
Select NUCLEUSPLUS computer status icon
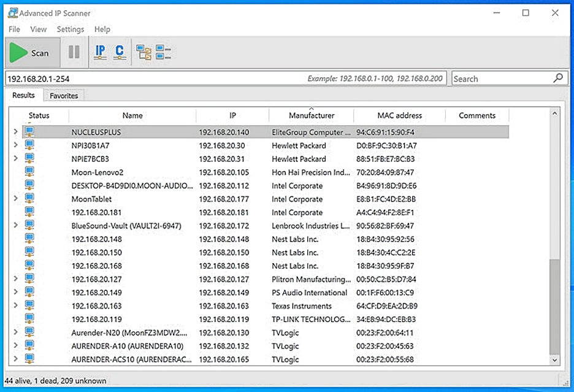coord(29,131)
